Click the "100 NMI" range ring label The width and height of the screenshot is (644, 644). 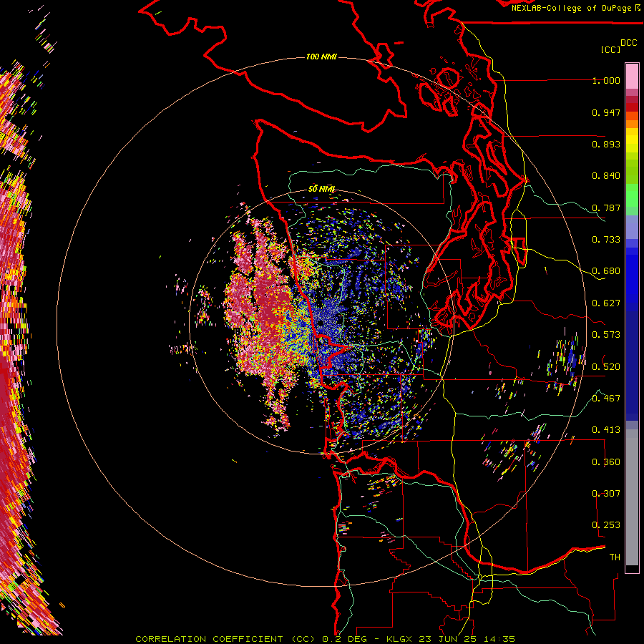321,57
